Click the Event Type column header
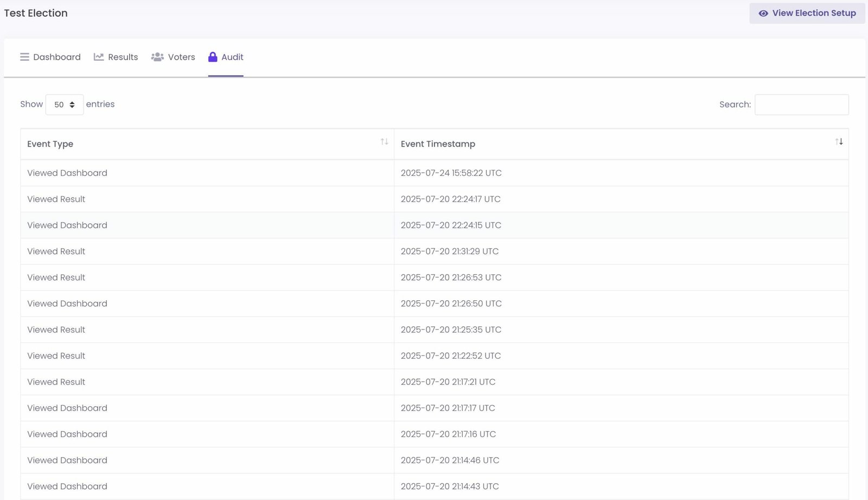The image size is (868, 500). click(207, 144)
